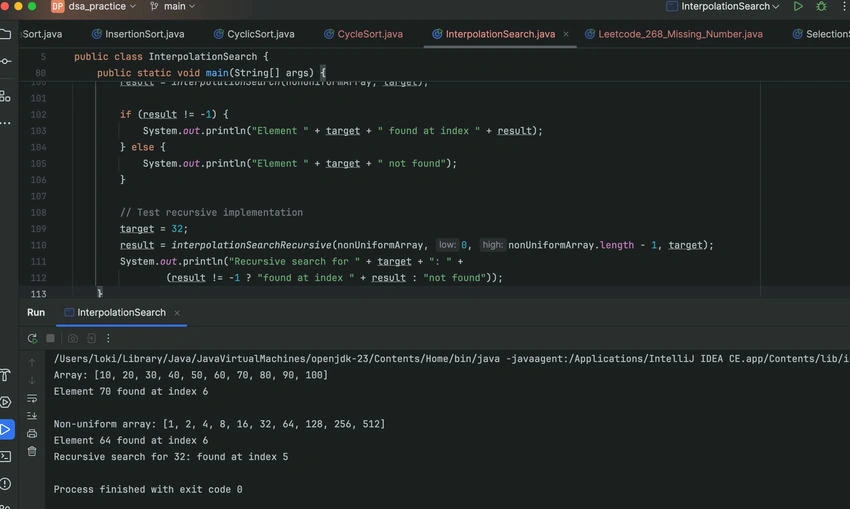Open the InterpolationSearch run configuration dropdown
850x509 pixels.
[x=723, y=7]
